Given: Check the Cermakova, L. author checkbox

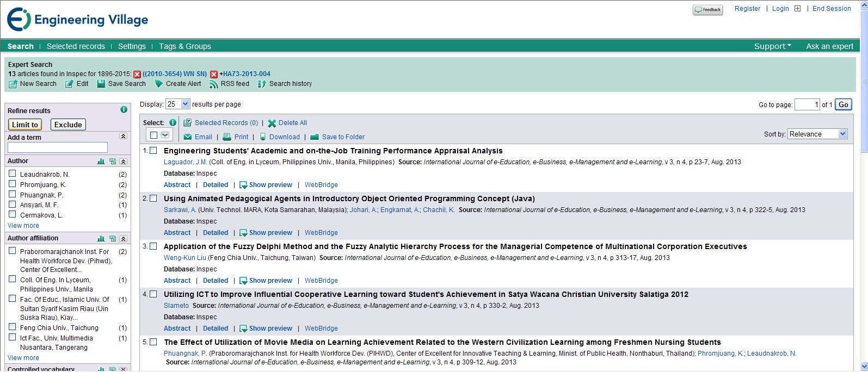Looking at the screenshot, I should (x=12, y=214).
